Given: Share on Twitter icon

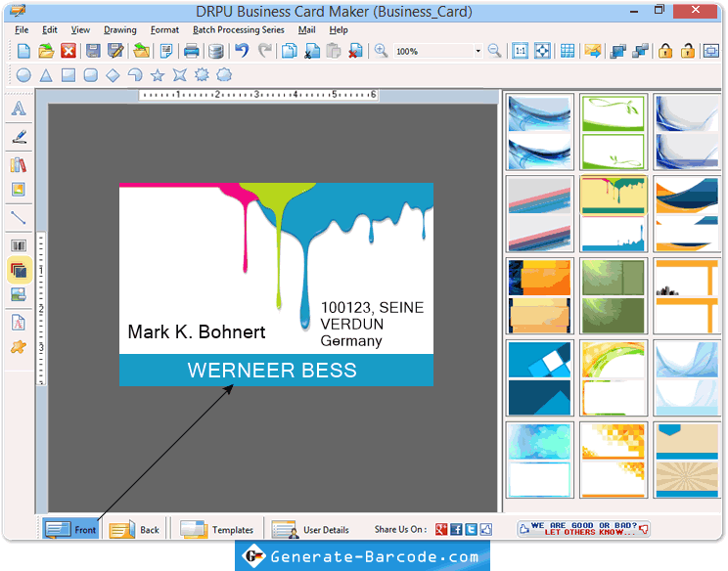Looking at the screenshot, I should tap(471, 529).
